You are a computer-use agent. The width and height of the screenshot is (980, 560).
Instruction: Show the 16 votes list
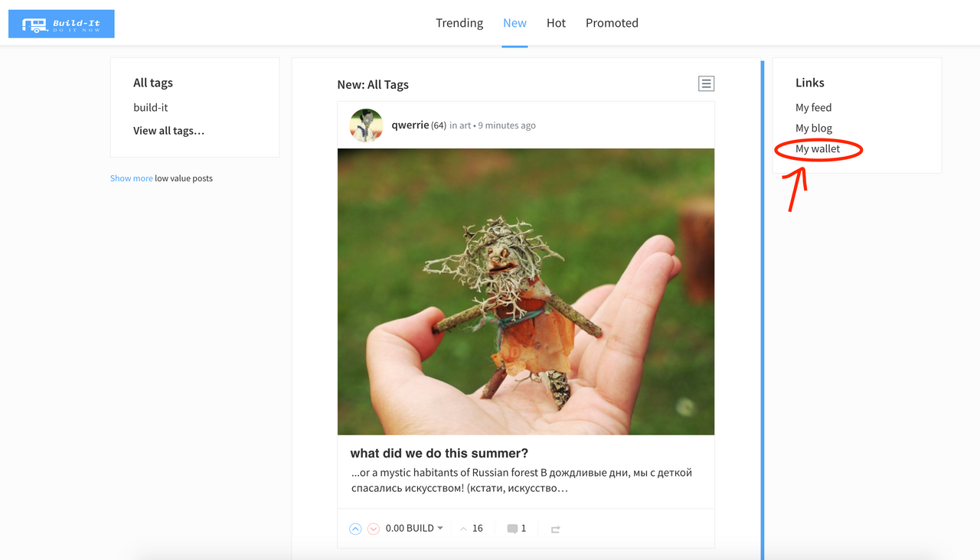(x=472, y=528)
